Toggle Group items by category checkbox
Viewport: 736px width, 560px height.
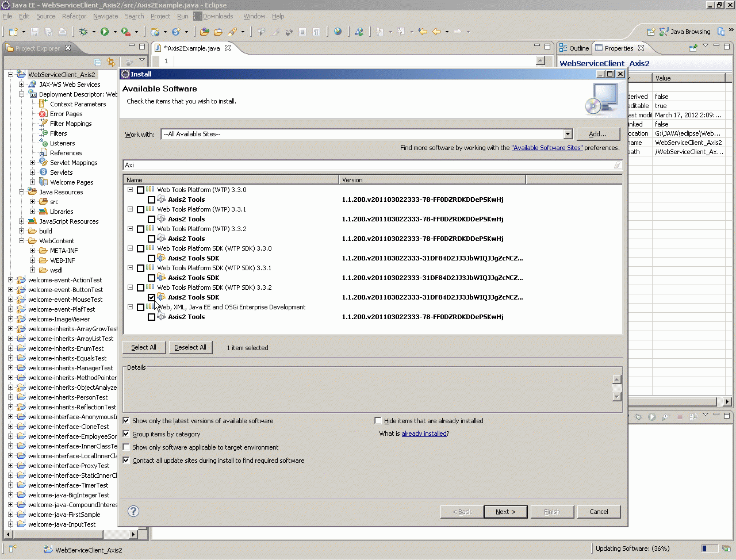click(126, 434)
